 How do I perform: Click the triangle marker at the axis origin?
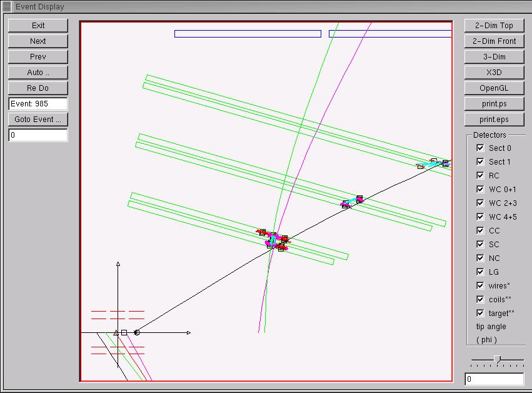pyautogui.click(x=116, y=333)
